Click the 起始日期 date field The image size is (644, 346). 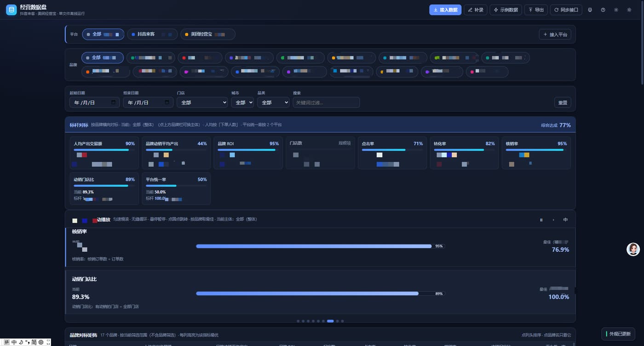94,102
